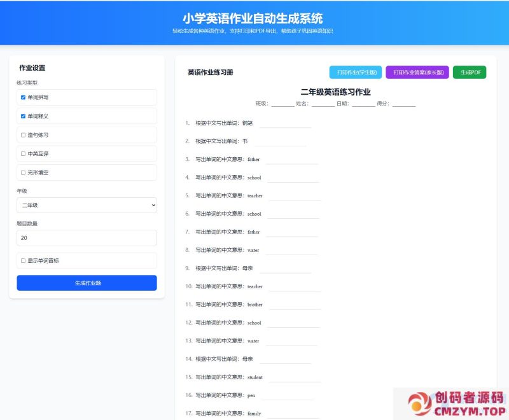Viewport: 509px width, 420px height.
Task: Disable the 单词释义 checkbox
Action: click(x=22, y=115)
